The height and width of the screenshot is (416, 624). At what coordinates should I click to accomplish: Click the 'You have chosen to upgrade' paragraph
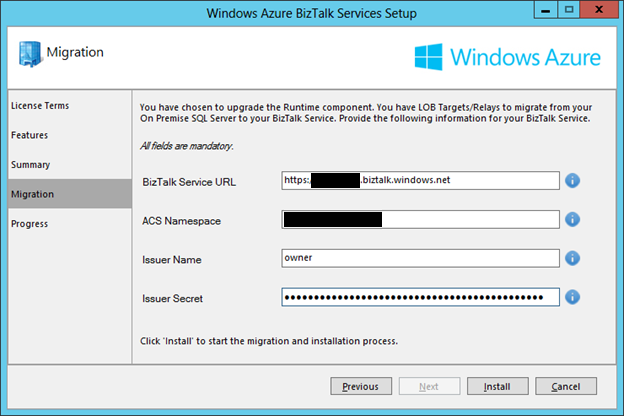click(x=366, y=113)
